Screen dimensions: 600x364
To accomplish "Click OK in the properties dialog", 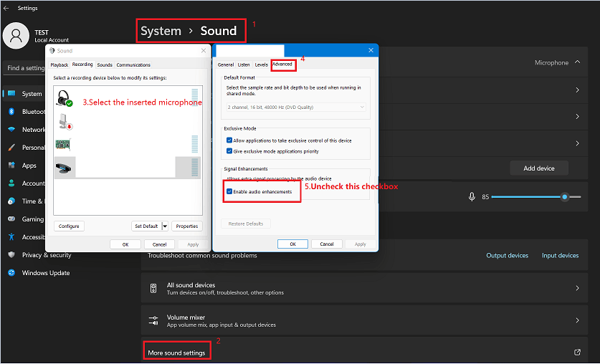I will [x=292, y=244].
